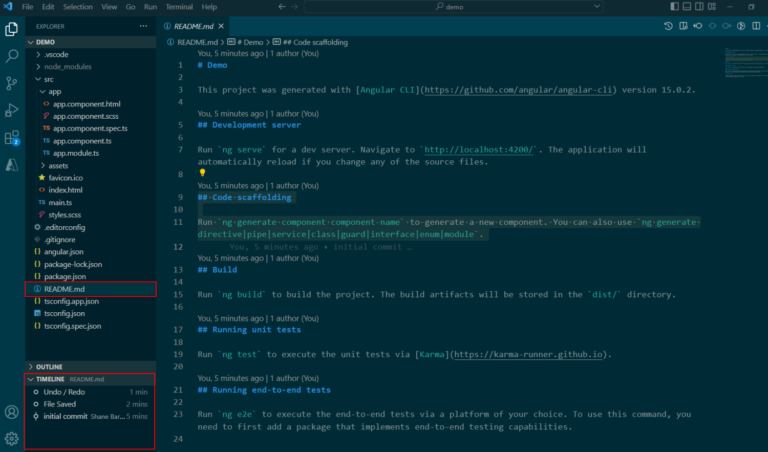Click the middle revision circle toolbar icon
This screenshot has width=768, height=452.
pyautogui.click(x=712, y=26)
